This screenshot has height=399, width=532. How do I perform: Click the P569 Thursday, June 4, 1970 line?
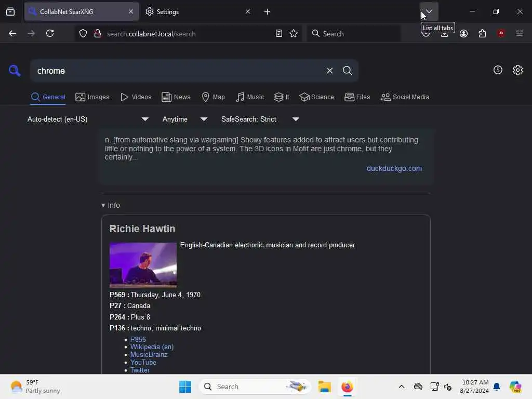coord(155,295)
